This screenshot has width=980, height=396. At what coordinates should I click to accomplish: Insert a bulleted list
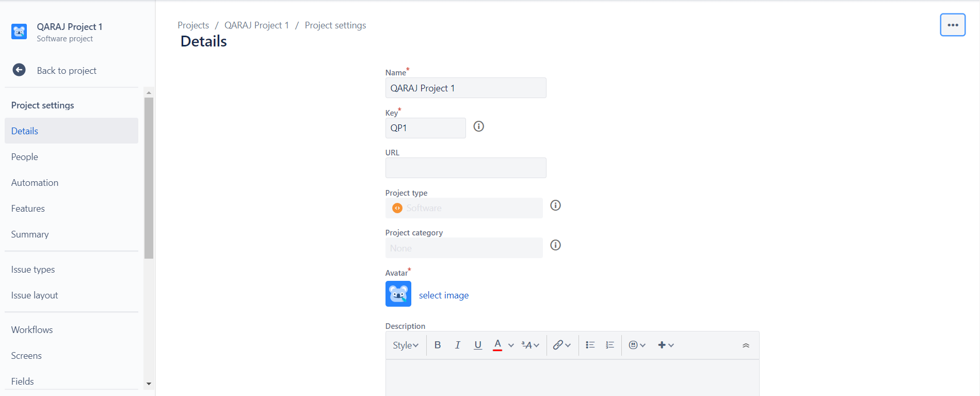click(x=590, y=345)
